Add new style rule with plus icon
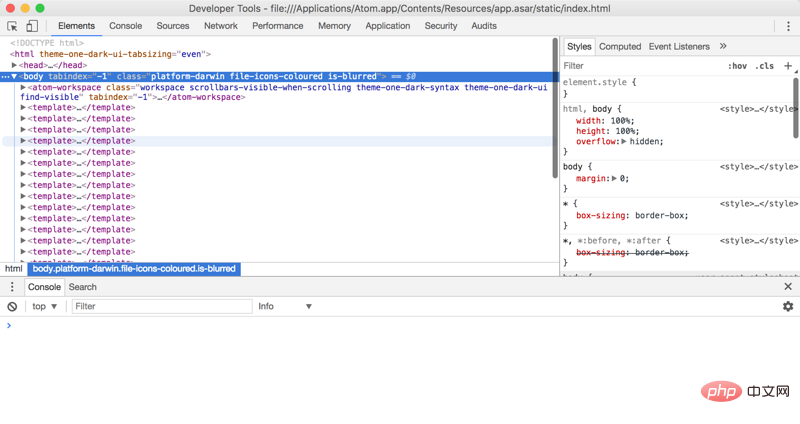This screenshot has height=424, width=800. pyautogui.click(x=788, y=66)
